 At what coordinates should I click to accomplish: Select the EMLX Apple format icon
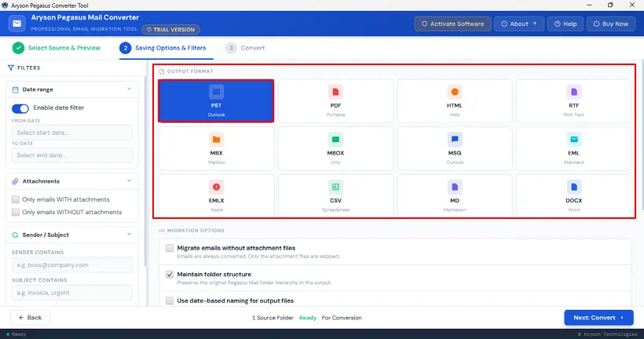[x=216, y=187]
